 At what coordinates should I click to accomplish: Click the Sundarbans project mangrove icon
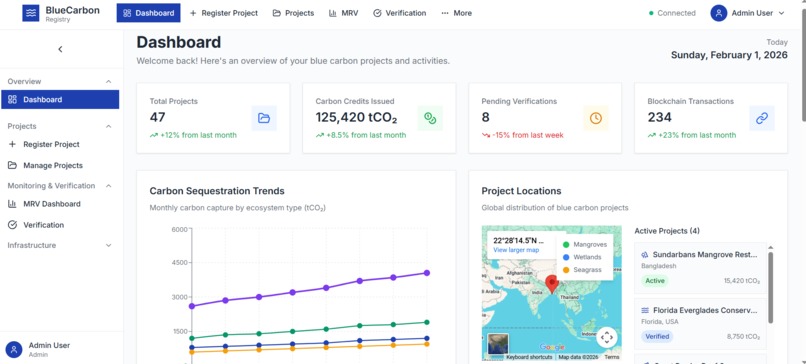coord(645,254)
